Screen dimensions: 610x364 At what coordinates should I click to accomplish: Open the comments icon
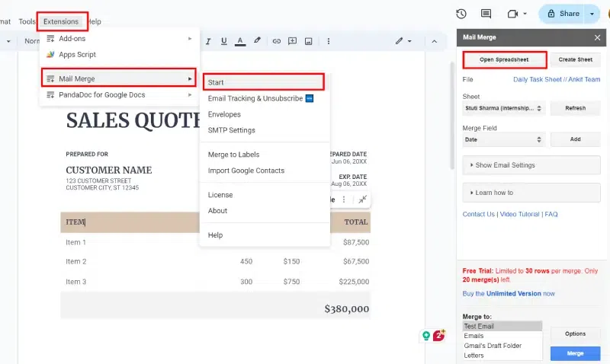pyautogui.click(x=486, y=14)
